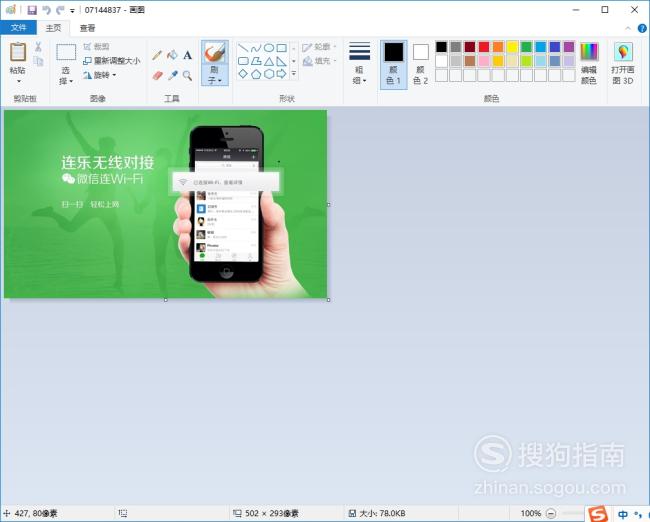Open the Customize Quick Access Toolbar arrow
Image resolution: width=650 pixels, height=522 pixels.
[72, 11]
